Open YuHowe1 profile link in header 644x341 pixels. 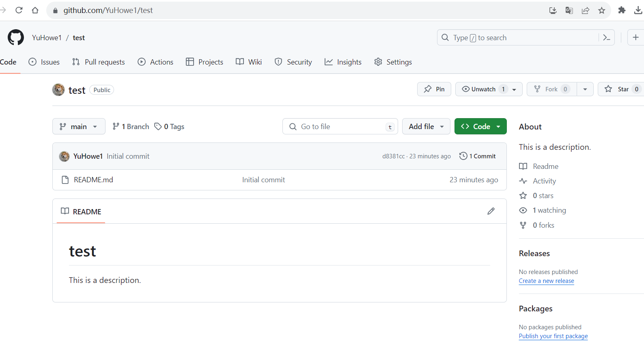[x=47, y=38]
